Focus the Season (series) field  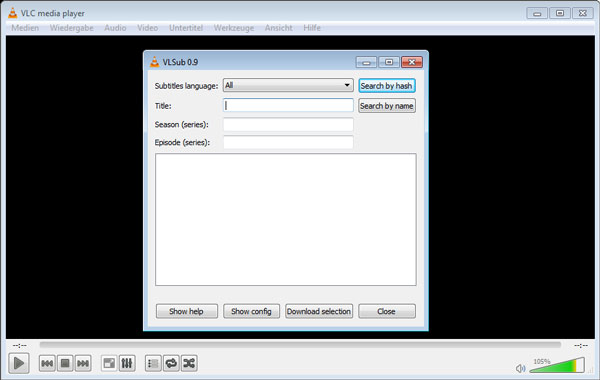(288, 124)
